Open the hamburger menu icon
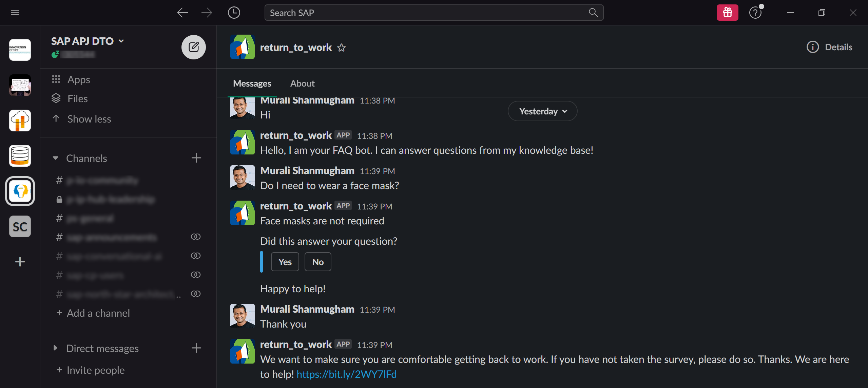This screenshot has height=388, width=868. [15, 13]
